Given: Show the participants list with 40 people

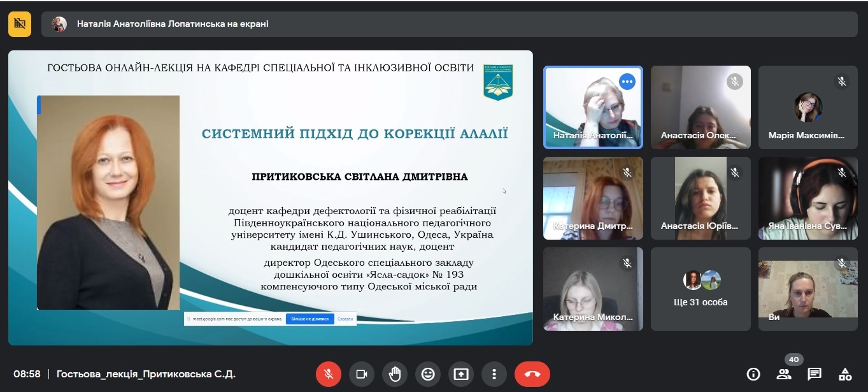Looking at the screenshot, I should (784, 374).
